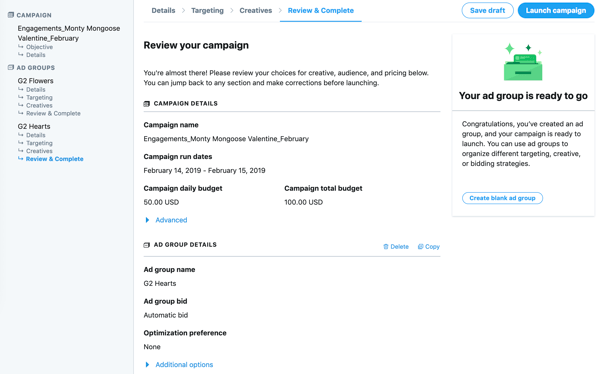The image size is (600, 374).
Task: Launch the campaign
Action: coord(556,10)
